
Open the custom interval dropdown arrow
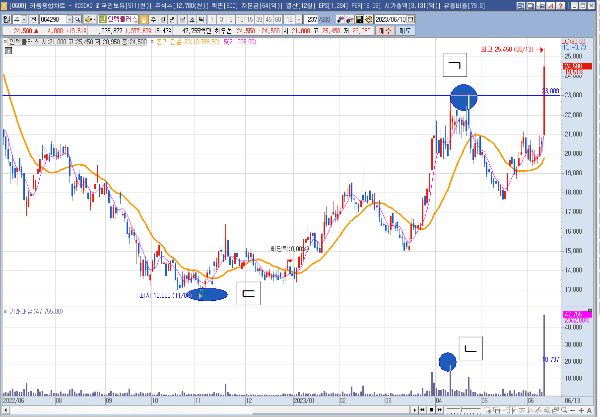[x=298, y=19]
